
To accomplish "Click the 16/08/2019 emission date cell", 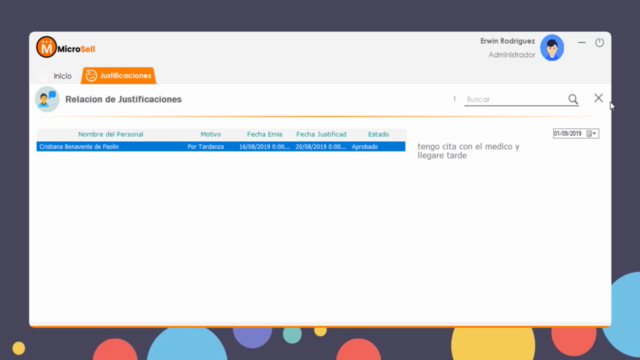I will click(264, 147).
